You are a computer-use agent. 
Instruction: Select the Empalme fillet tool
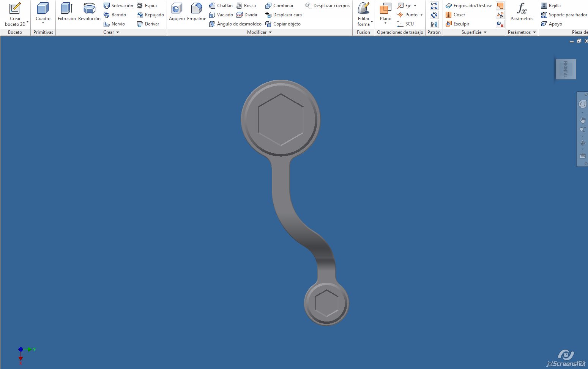point(196,8)
